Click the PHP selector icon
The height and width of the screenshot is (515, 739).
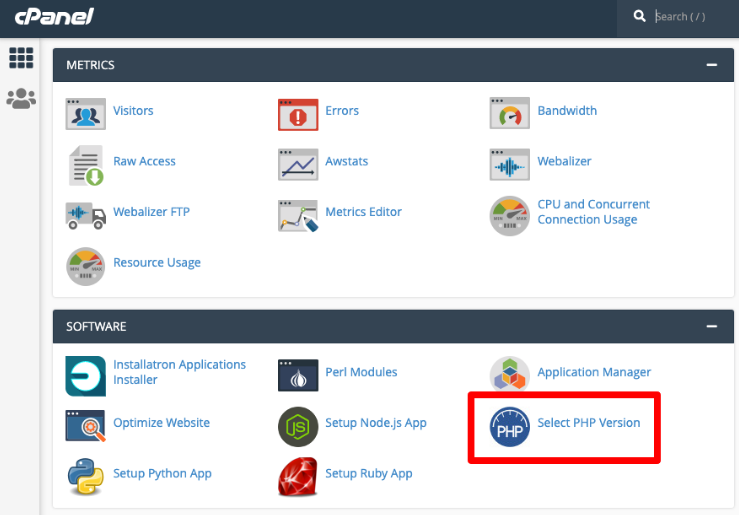click(509, 427)
